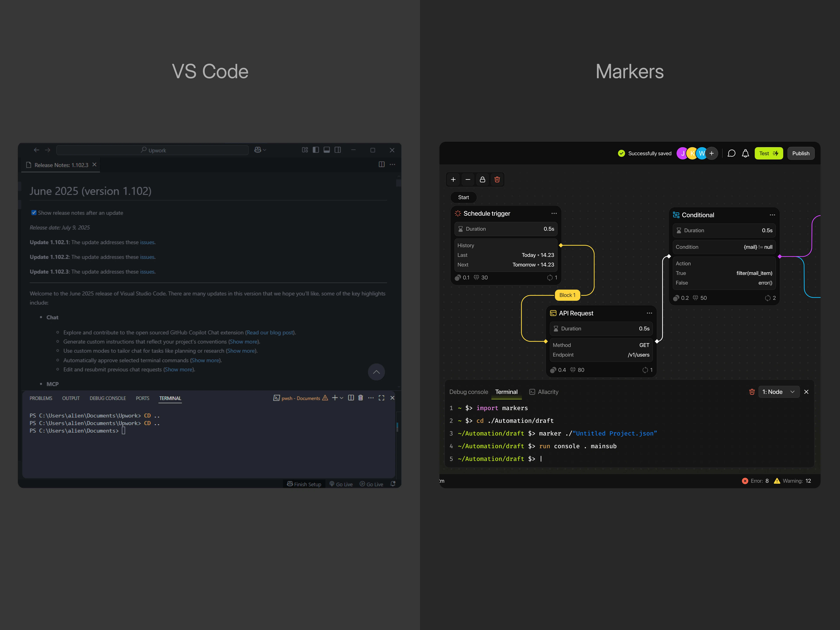The width and height of the screenshot is (840, 630).
Task: Open API Request node options menu
Action: (x=649, y=313)
